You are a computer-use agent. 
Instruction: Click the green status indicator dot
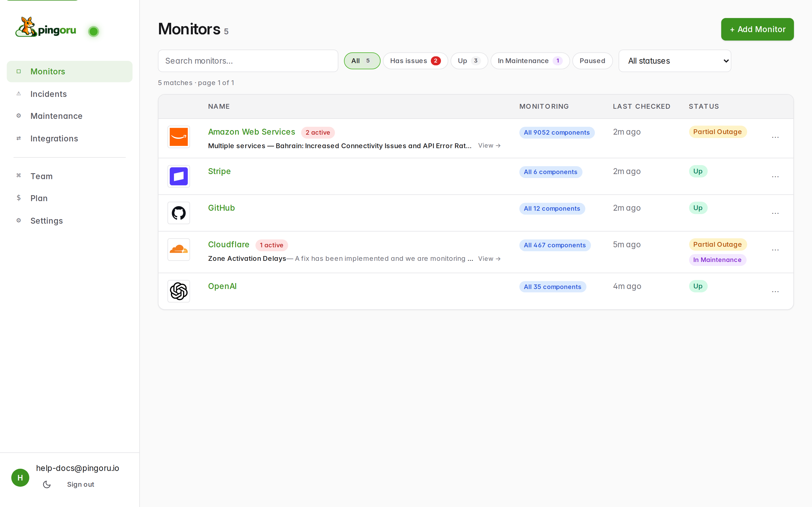click(94, 31)
